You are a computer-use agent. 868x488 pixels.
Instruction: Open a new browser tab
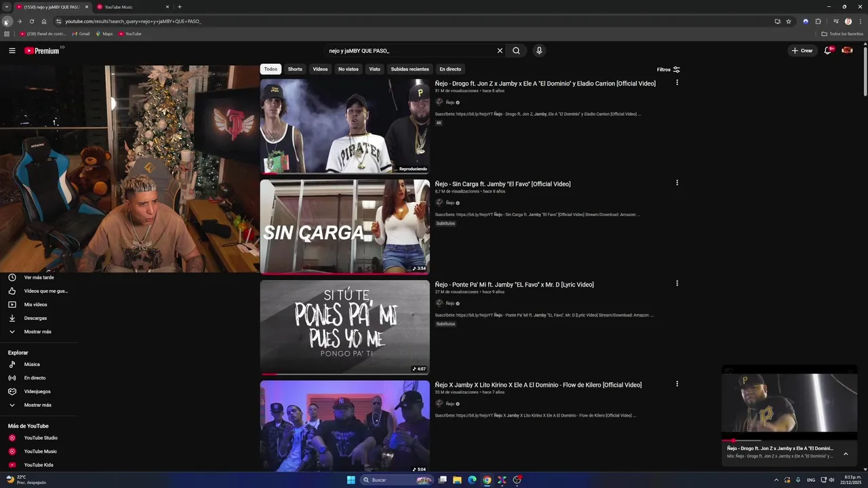[x=180, y=7]
